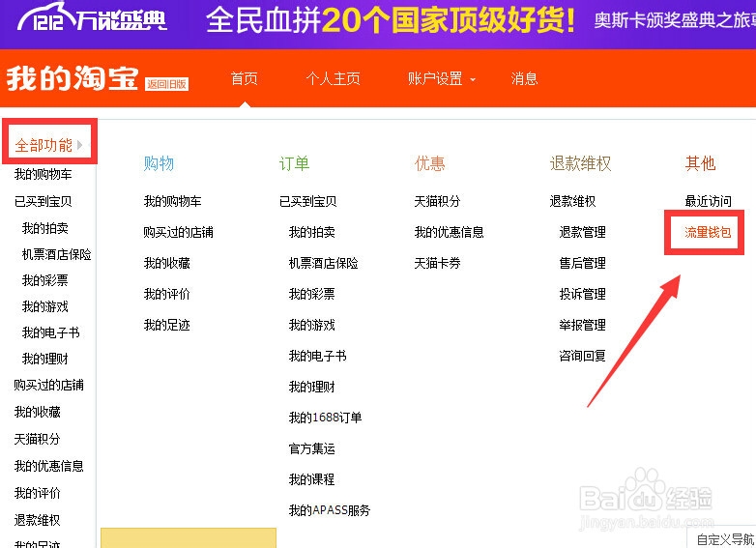Screen dimensions: 756x548
Task: Open the 天猫卡券 link
Action: tap(437, 263)
